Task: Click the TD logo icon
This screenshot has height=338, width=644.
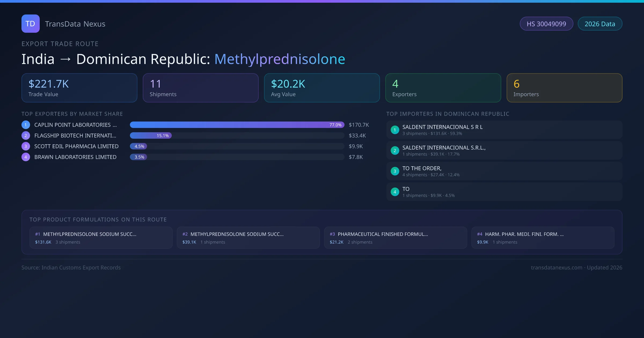Action: tap(30, 24)
